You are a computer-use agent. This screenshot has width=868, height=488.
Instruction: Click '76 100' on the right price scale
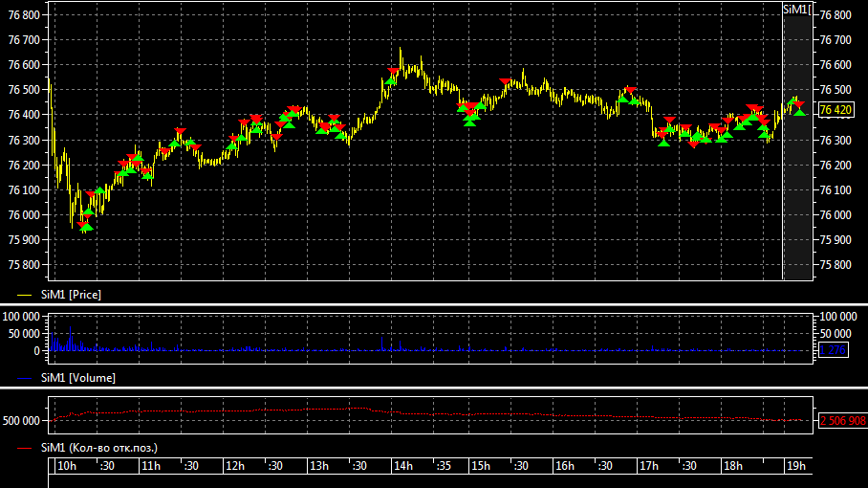[x=835, y=190]
